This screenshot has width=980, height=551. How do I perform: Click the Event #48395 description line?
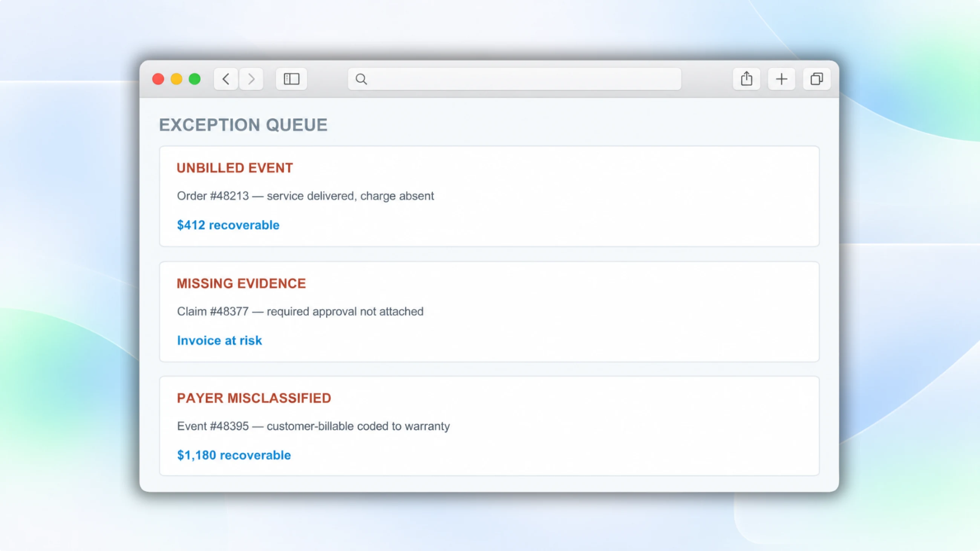tap(314, 426)
